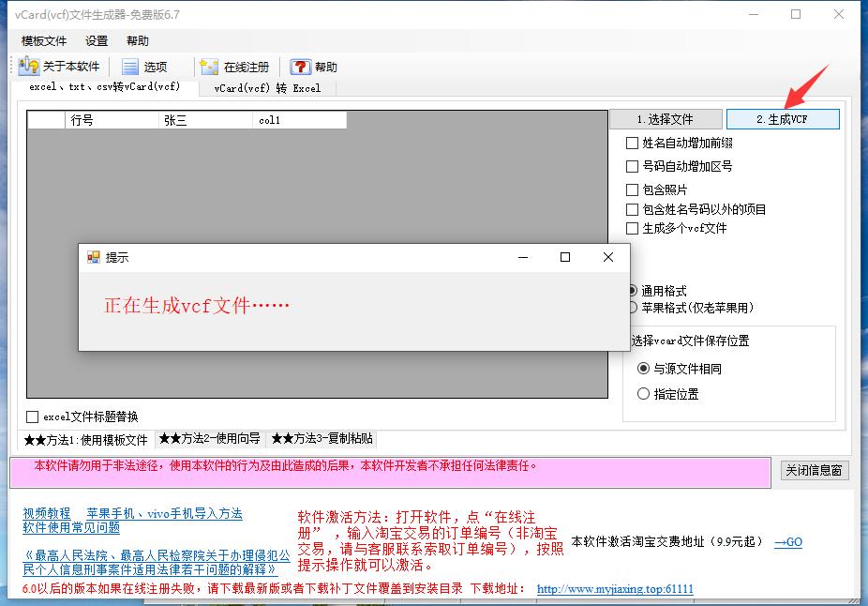The height and width of the screenshot is (606, 868).
Task: Check the 包含照片 option
Action: pyautogui.click(x=632, y=189)
